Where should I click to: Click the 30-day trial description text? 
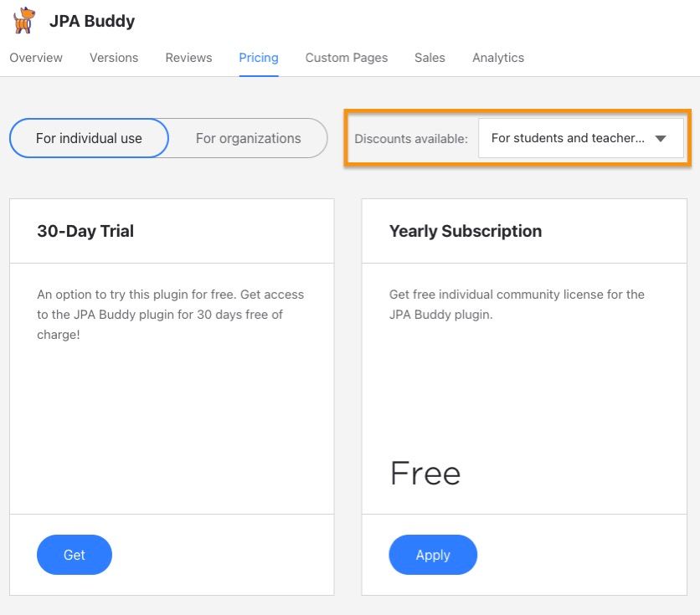tap(171, 315)
